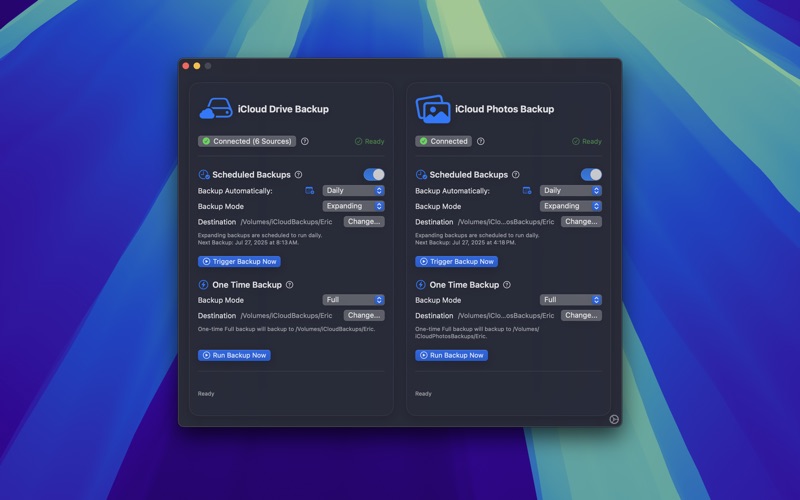Click the schedule calendar icon in Photos panel
The height and width of the screenshot is (500, 800).
coord(527,190)
